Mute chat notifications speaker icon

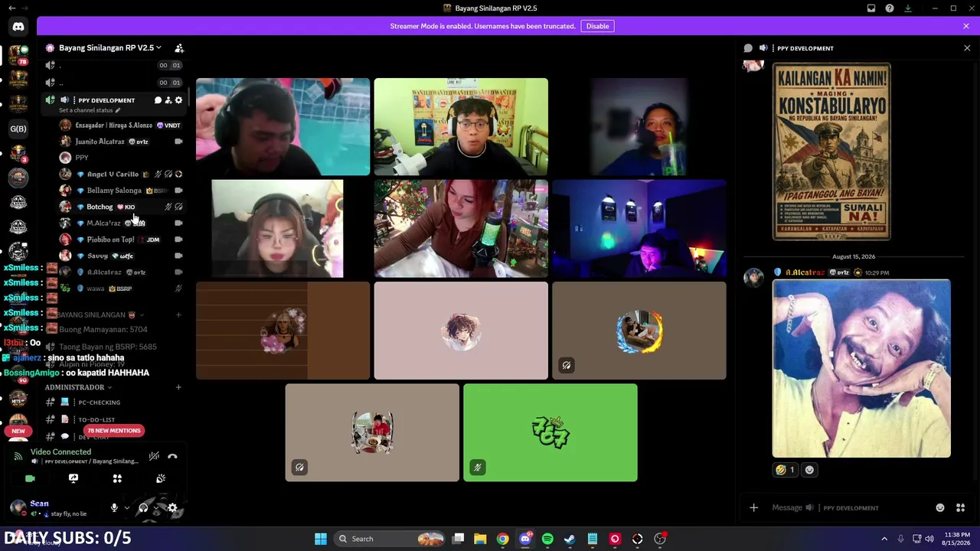tap(763, 48)
